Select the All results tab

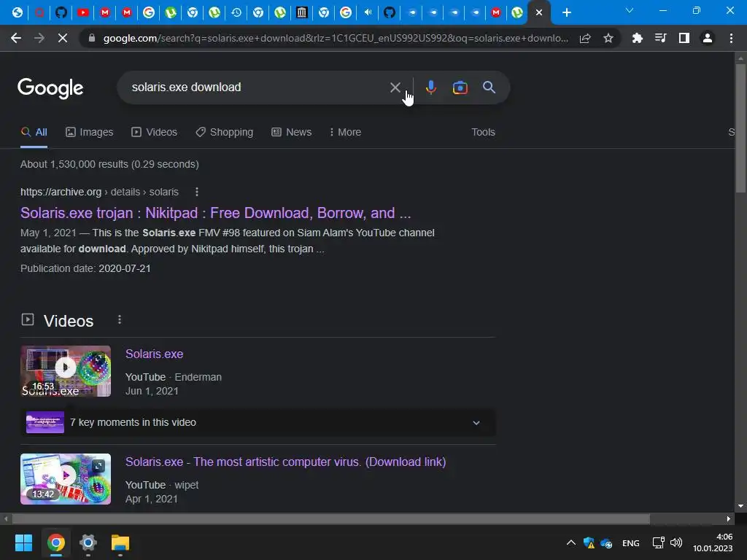tap(34, 133)
